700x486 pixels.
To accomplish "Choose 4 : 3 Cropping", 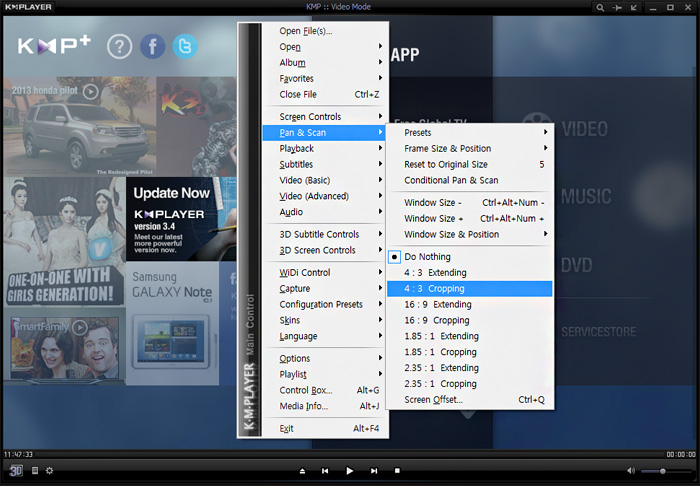I will pyautogui.click(x=470, y=289).
